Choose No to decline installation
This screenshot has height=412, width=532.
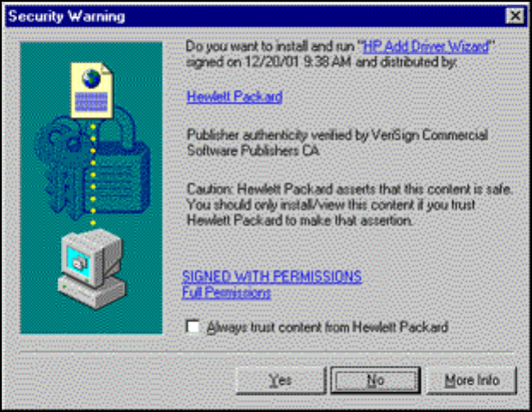pyautogui.click(x=375, y=380)
